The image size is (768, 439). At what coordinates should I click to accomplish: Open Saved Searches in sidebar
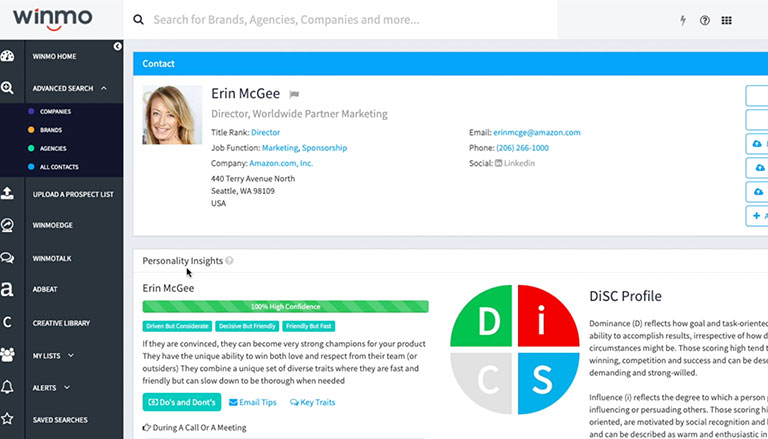coord(60,420)
